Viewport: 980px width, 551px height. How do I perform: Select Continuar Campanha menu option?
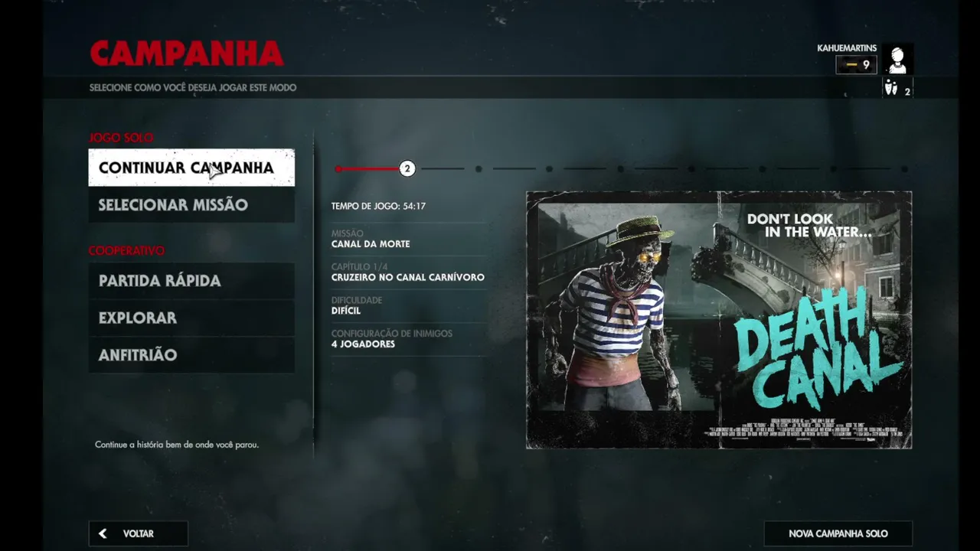(x=191, y=168)
